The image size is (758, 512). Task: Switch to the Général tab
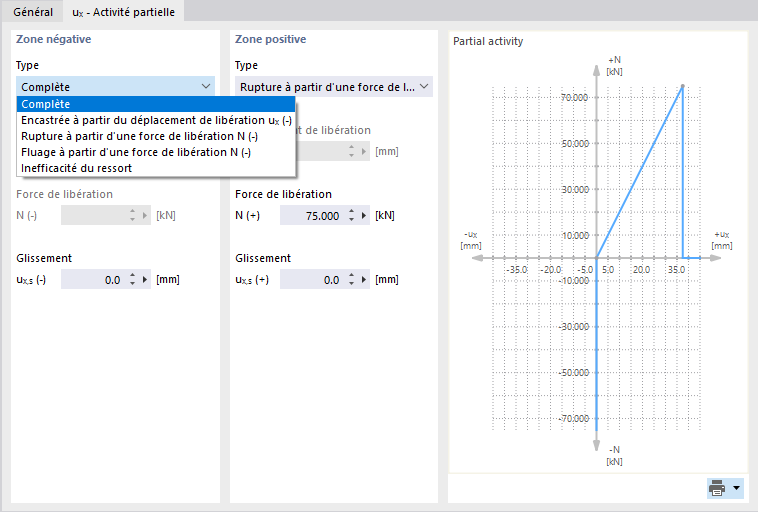pyautogui.click(x=33, y=11)
